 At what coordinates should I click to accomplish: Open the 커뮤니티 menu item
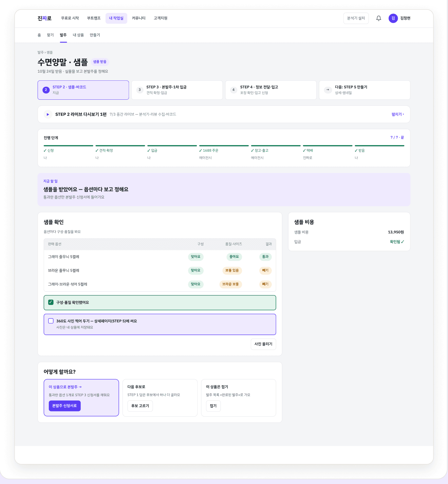tap(138, 18)
